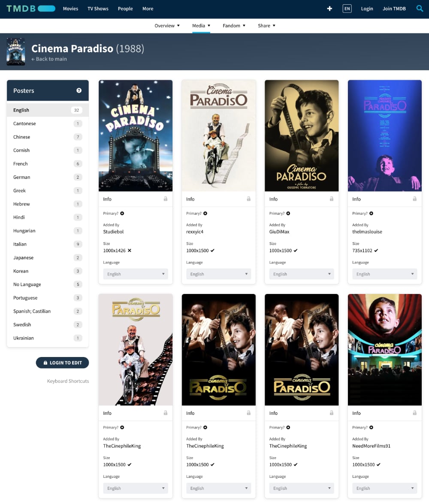The width and height of the screenshot is (429, 504).
Task: Select the Italian posters filter
Action: [48, 244]
